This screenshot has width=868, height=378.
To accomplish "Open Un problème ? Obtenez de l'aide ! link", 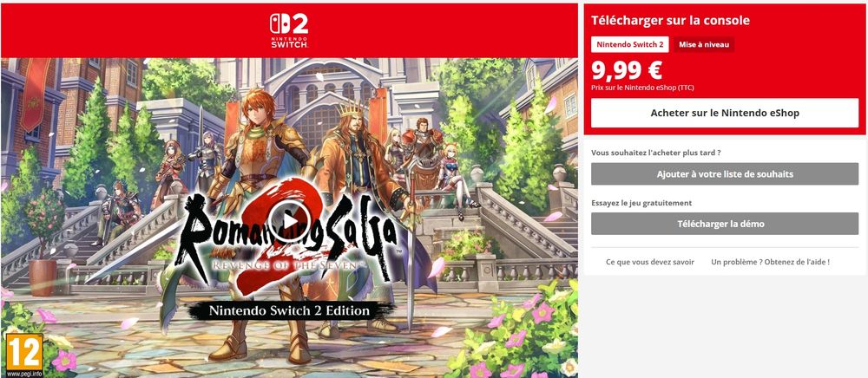I will [770, 262].
